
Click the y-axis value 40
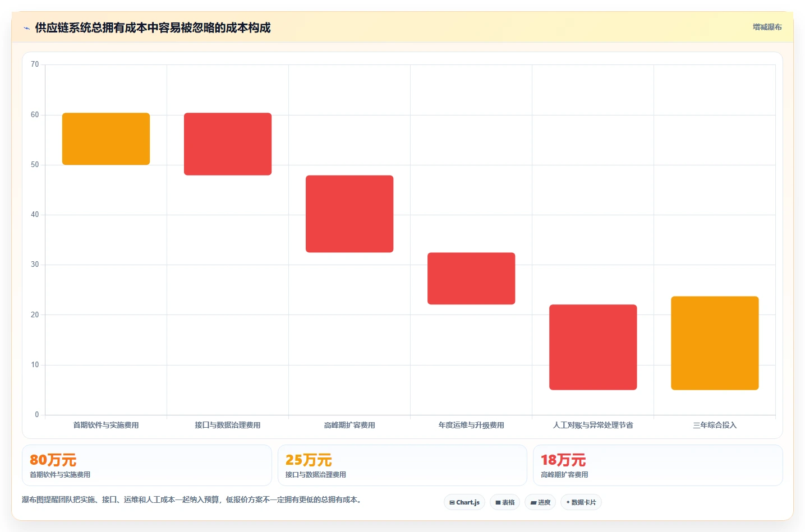(35, 215)
